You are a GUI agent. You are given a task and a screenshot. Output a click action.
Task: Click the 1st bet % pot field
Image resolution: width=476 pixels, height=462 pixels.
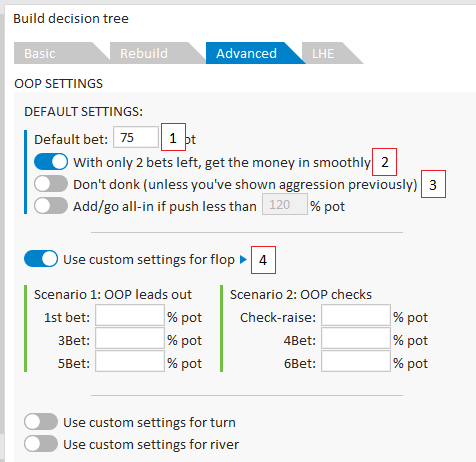click(130, 315)
